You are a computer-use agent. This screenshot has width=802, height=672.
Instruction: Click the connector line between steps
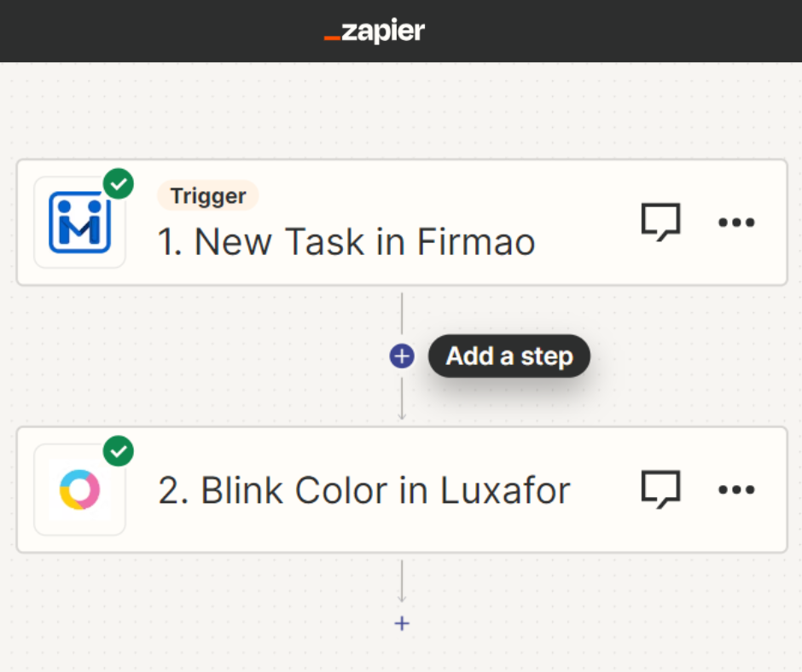(x=401, y=311)
